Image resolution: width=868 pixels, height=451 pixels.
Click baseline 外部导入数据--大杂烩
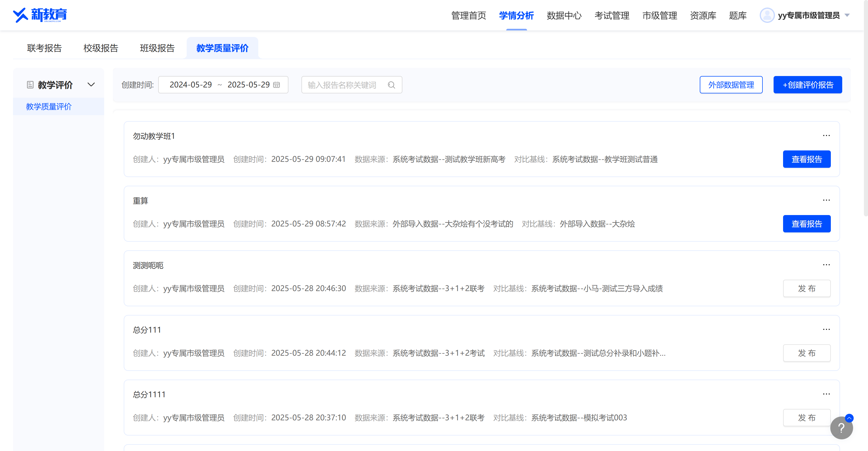point(597,224)
